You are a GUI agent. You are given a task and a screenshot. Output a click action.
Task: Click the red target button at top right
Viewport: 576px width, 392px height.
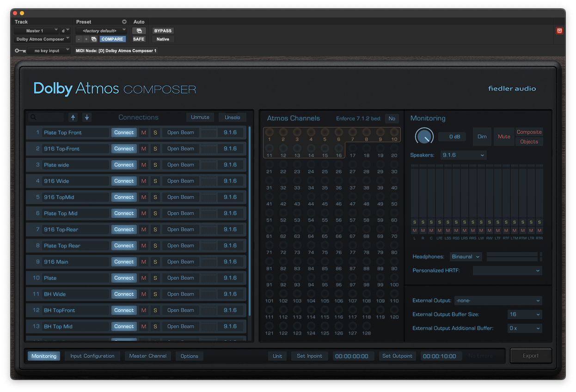click(x=559, y=31)
